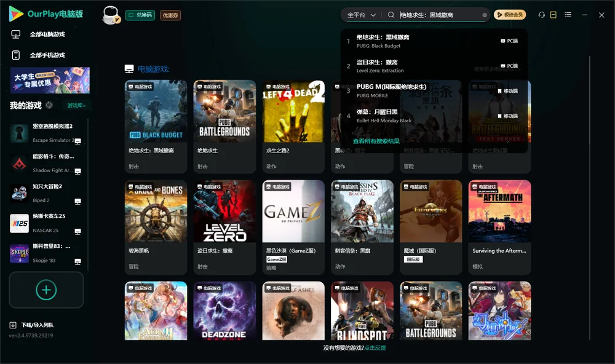Open 密室逃脱模拟器2 in my games
The height and width of the screenshot is (364, 615).
46,133
